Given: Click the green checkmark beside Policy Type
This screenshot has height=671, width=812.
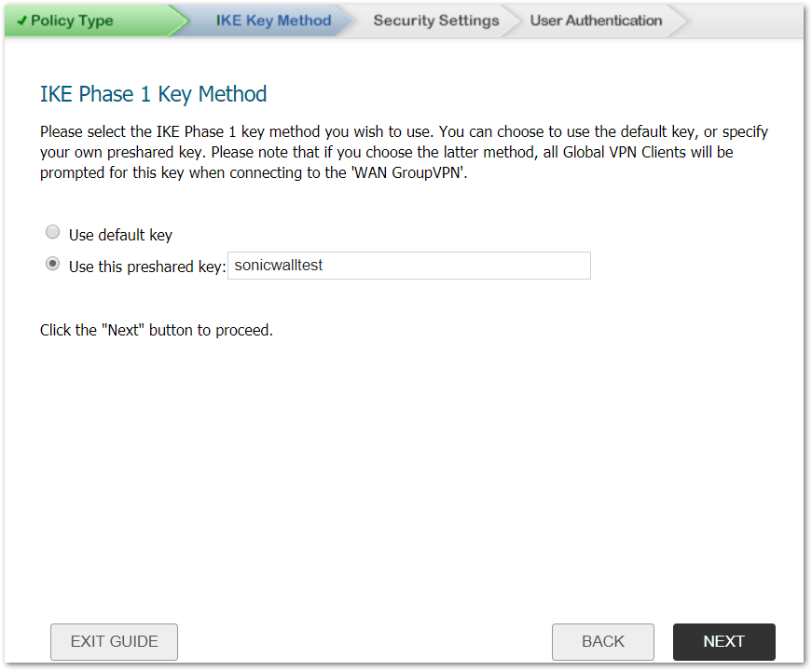Looking at the screenshot, I should point(22,21).
